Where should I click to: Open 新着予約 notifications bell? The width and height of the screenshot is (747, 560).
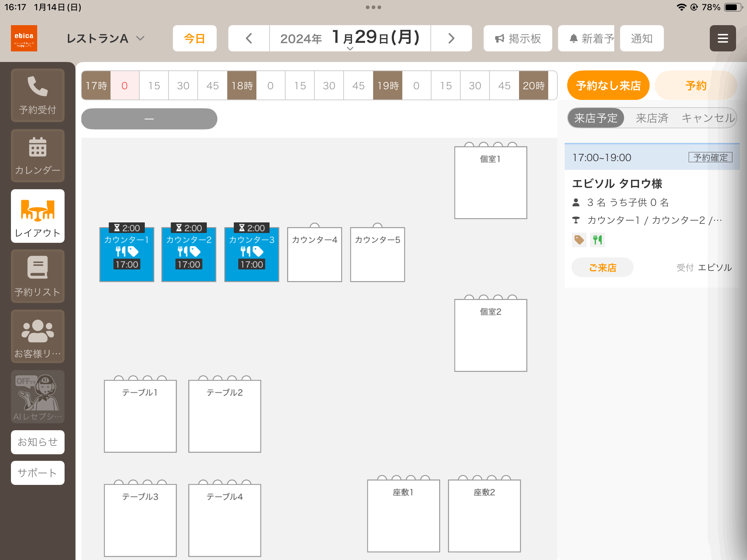586,38
